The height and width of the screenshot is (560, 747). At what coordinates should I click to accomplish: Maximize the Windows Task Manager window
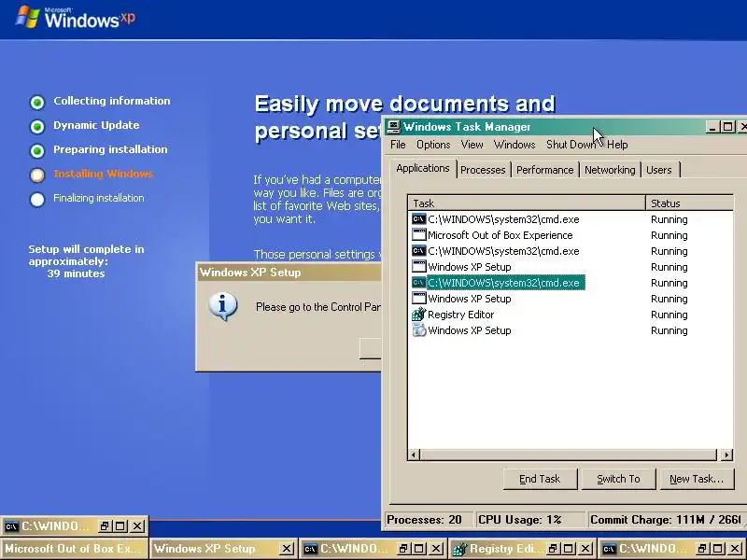[x=727, y=127]
